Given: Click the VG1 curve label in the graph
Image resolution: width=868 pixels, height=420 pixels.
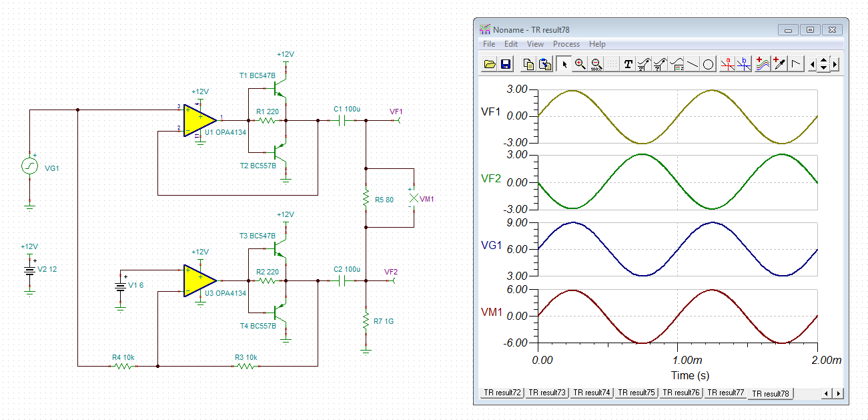Looking at the screenshot, I should (x=491, y=245).
